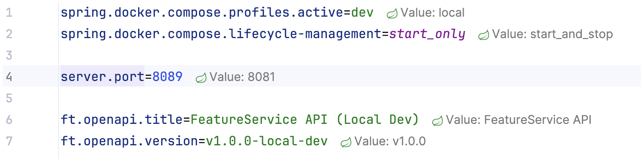Place cursor in the 8089 port value

pyautogui.click(x=167, y=77)
